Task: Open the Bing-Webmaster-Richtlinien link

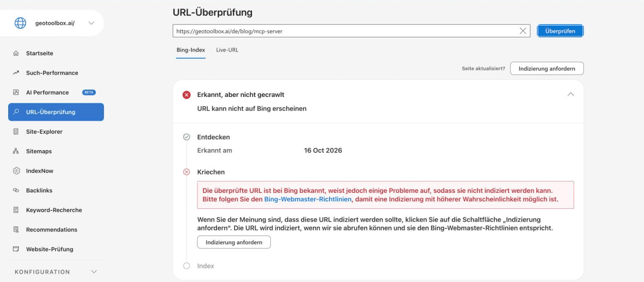Action: (308, 199)
